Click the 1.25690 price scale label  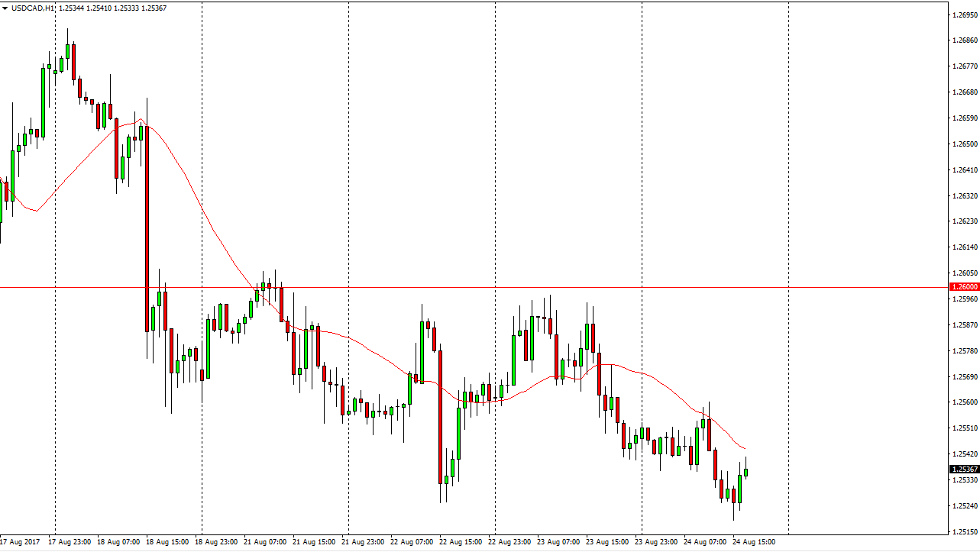coord(963,376)
